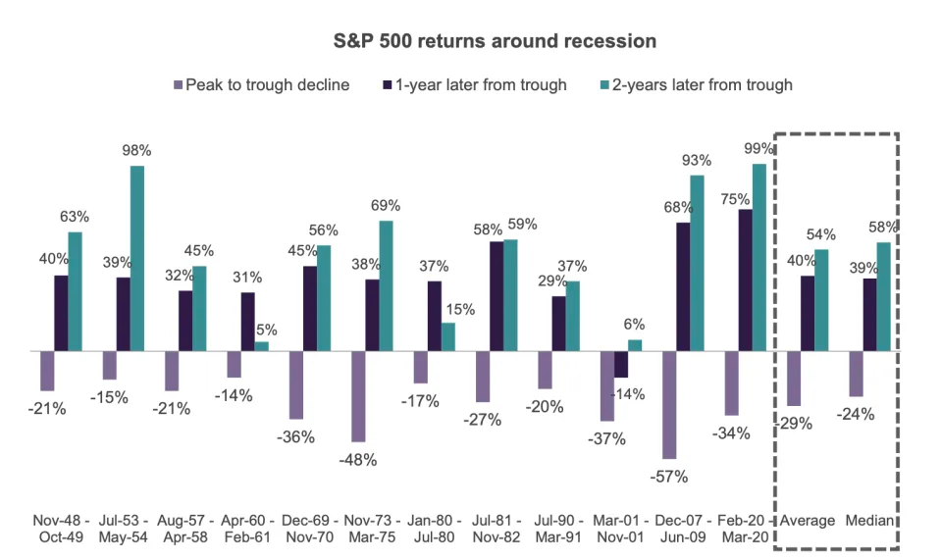
Task: Click the 58% dark bar for Jul-81 to Nov-82
Action: (x=497, y=296)
